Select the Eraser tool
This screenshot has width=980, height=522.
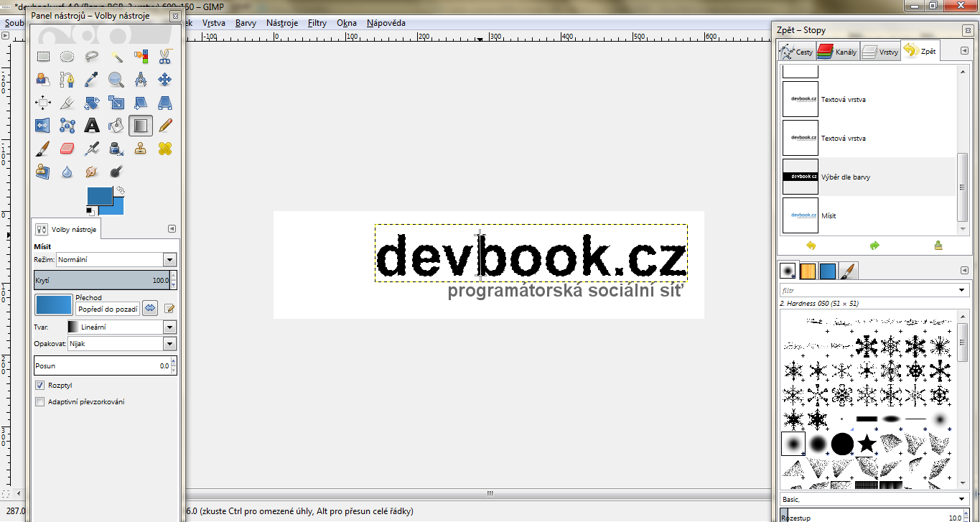[x=67, y=149]
